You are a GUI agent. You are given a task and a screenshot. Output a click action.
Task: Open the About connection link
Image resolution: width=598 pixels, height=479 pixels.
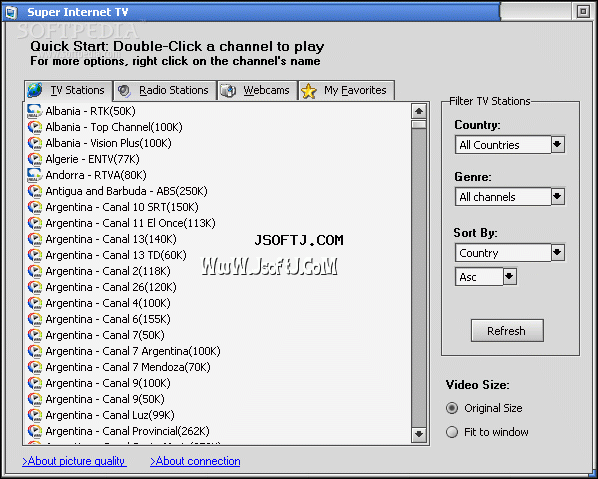point(195,461)
